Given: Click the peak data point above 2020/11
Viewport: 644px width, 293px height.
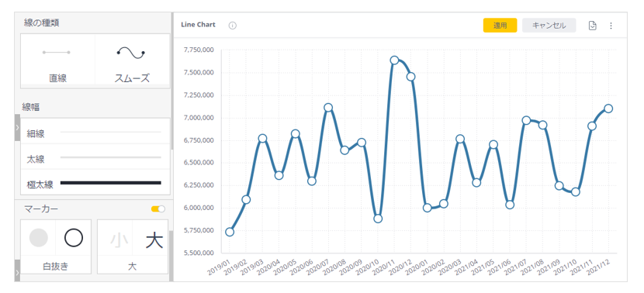Looking at the screenshot, I should [394, 60].
